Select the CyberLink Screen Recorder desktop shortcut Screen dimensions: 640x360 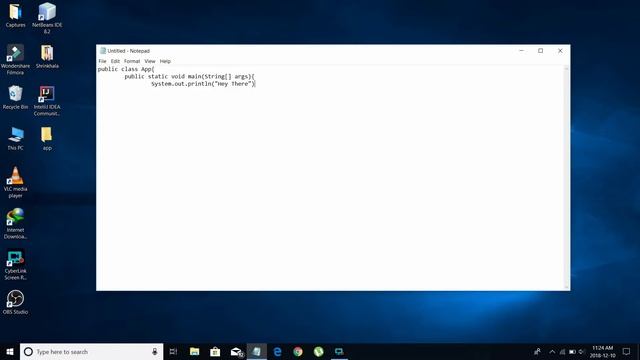[15, 264]
